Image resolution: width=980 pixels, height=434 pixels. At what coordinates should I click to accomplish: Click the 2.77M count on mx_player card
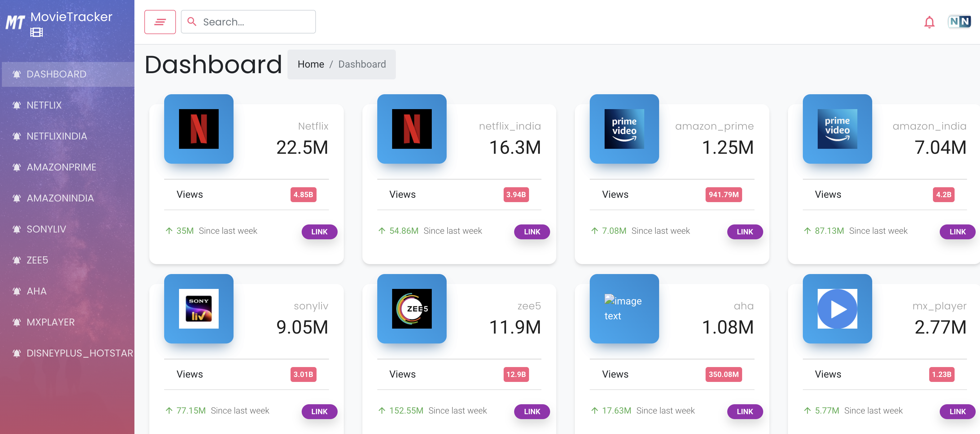click(940, 327)
